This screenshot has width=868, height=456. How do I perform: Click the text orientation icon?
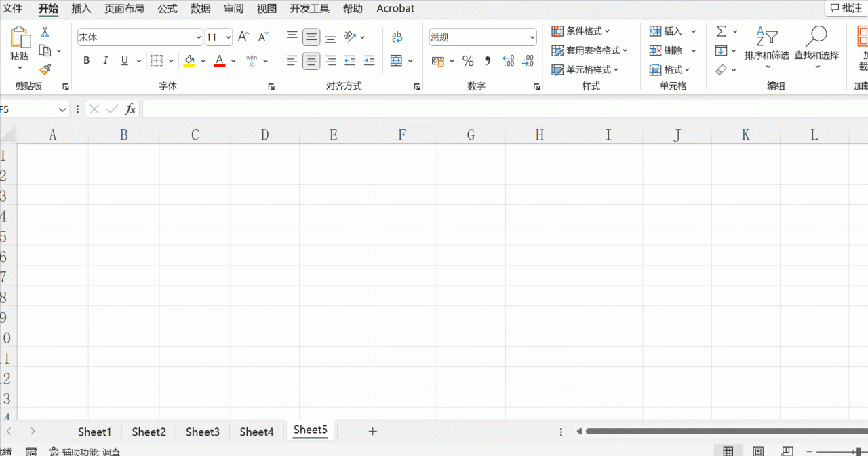[350, 37]
